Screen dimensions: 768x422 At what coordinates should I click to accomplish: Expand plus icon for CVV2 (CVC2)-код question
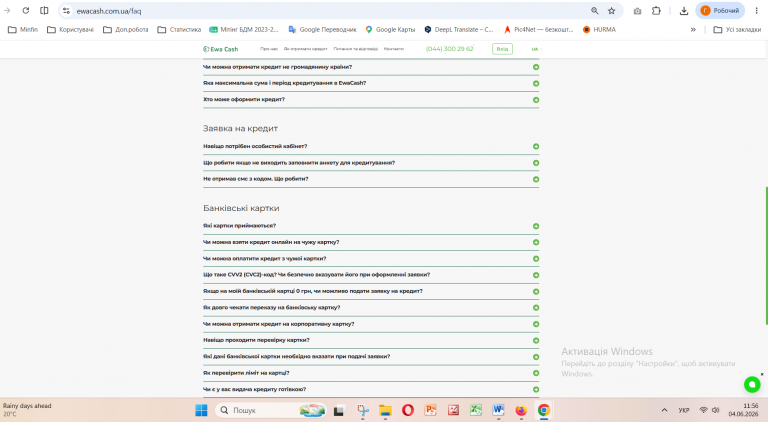point(536,275)
